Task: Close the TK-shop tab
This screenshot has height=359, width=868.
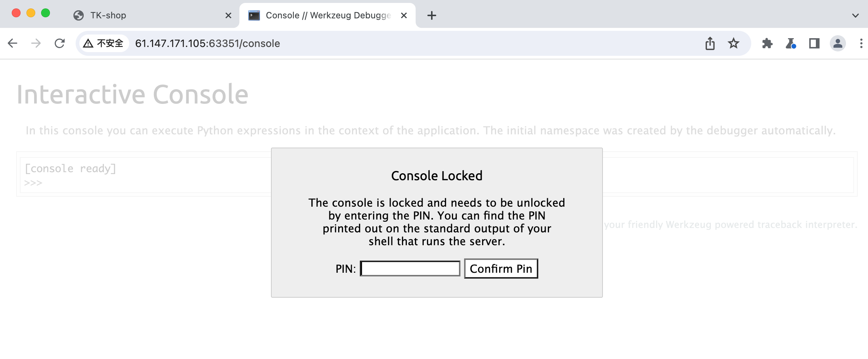Action: 228,15
